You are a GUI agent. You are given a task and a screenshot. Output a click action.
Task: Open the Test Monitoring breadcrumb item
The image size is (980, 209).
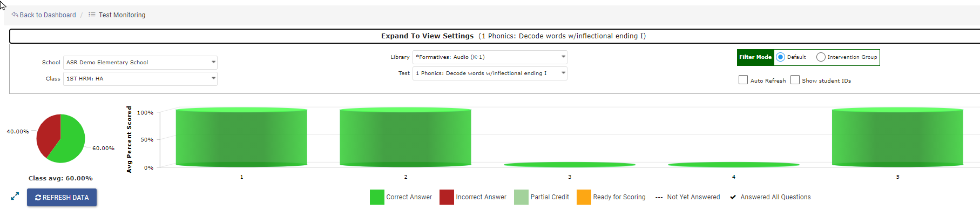coord(122,15)
